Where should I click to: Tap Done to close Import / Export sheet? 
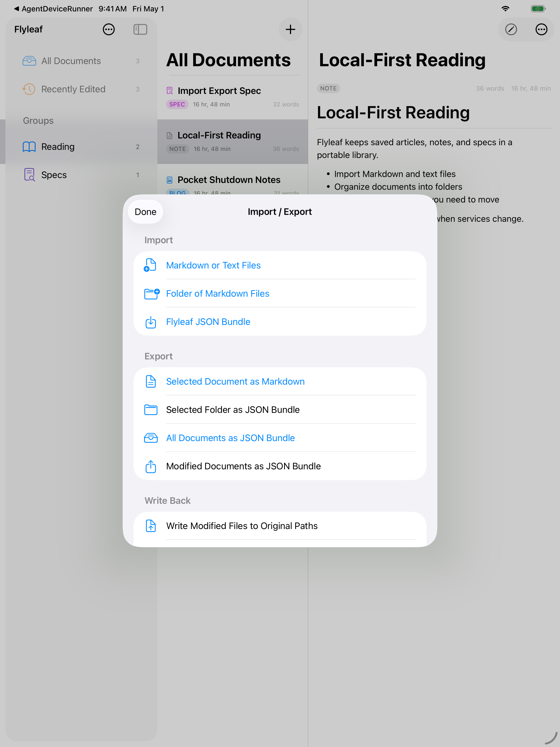tap(145, 212)
